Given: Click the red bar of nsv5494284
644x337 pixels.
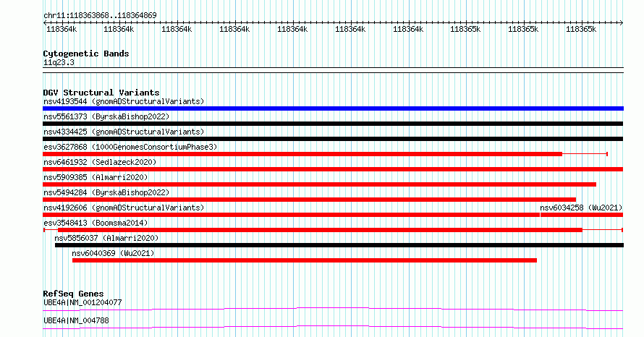Looking at the screenshot, I should click(x=309, y=200).
